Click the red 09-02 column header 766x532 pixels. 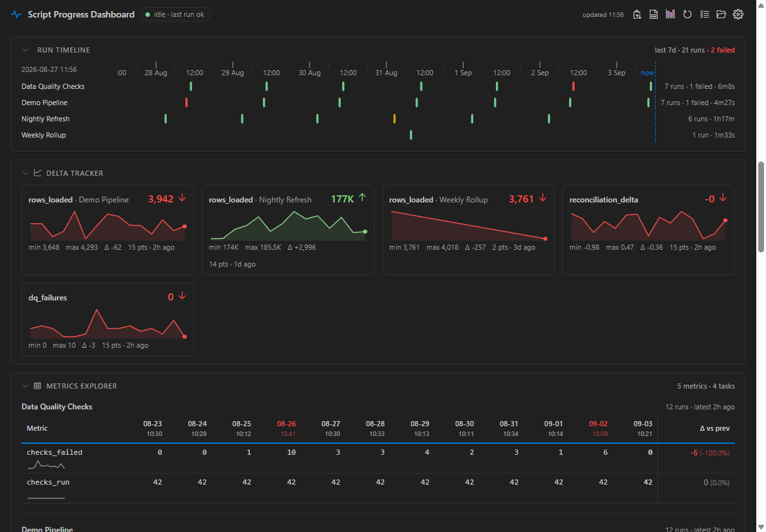[599, 428]
